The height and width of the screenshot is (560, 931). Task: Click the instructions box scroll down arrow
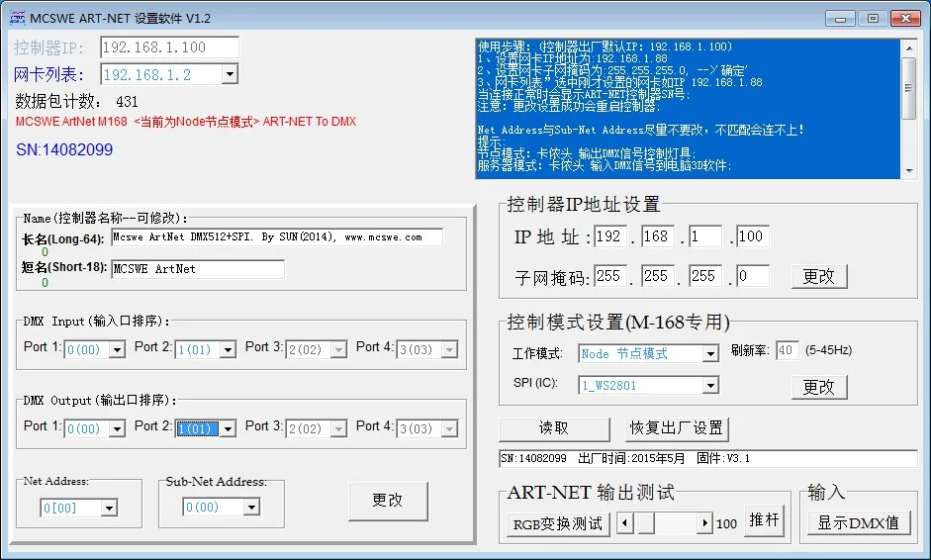(x=908, y=171)
